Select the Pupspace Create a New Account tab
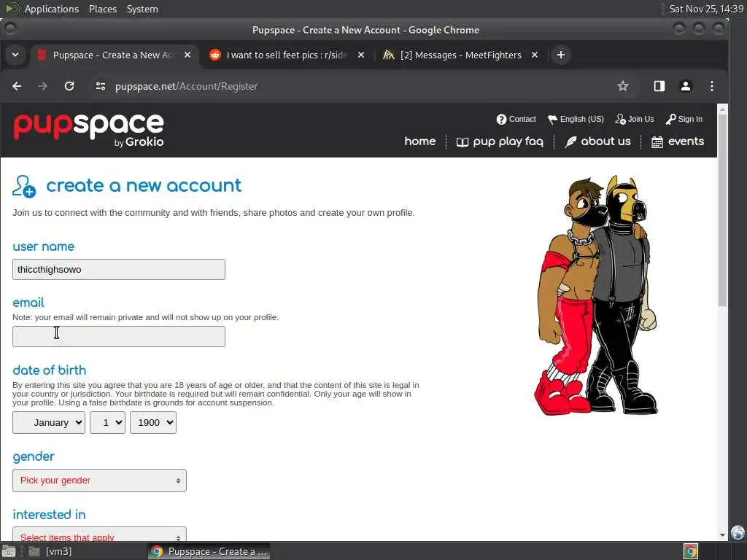Image resolution: width=747 pixels, height=560 pixels. [113, 55]
